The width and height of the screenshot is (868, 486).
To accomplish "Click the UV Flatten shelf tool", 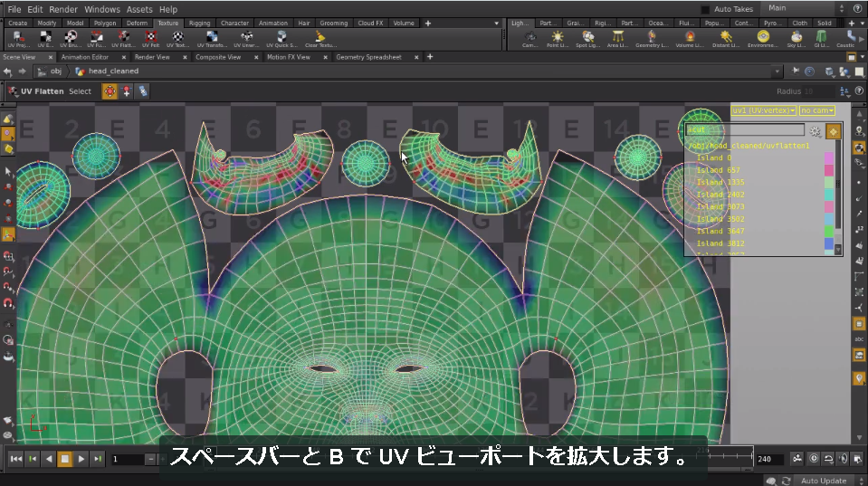I will click(x=123, y=39).
